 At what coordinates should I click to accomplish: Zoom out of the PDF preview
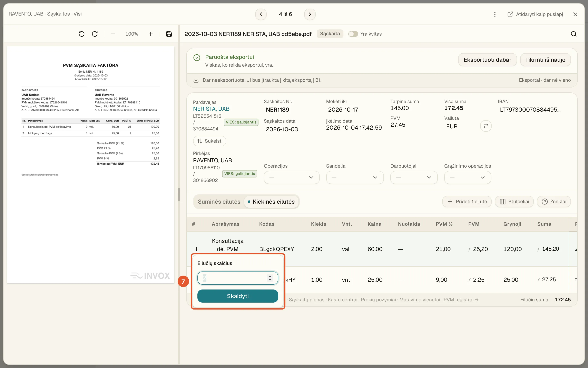tap(113, 34)
